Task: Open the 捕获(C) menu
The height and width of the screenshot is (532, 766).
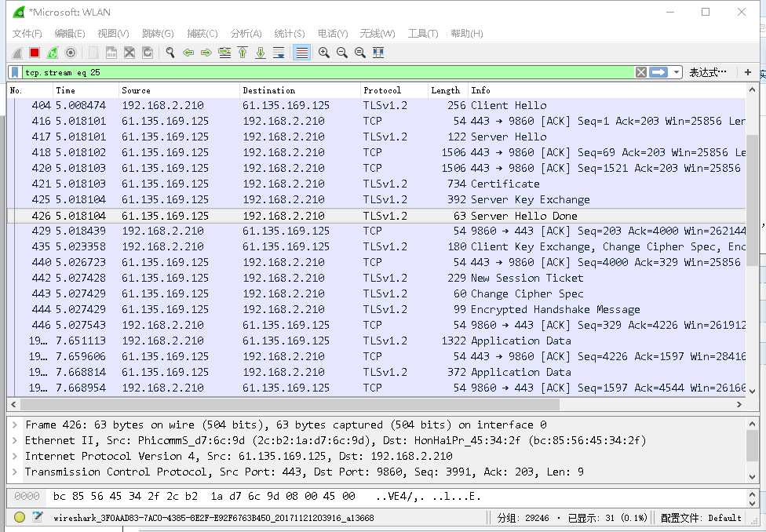Action: tap(202, 33)
